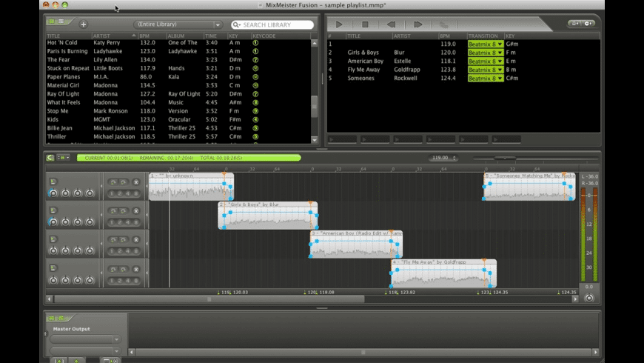Jump to previous track in playlist
Viewport: 644px width, 363px height.
391,24
